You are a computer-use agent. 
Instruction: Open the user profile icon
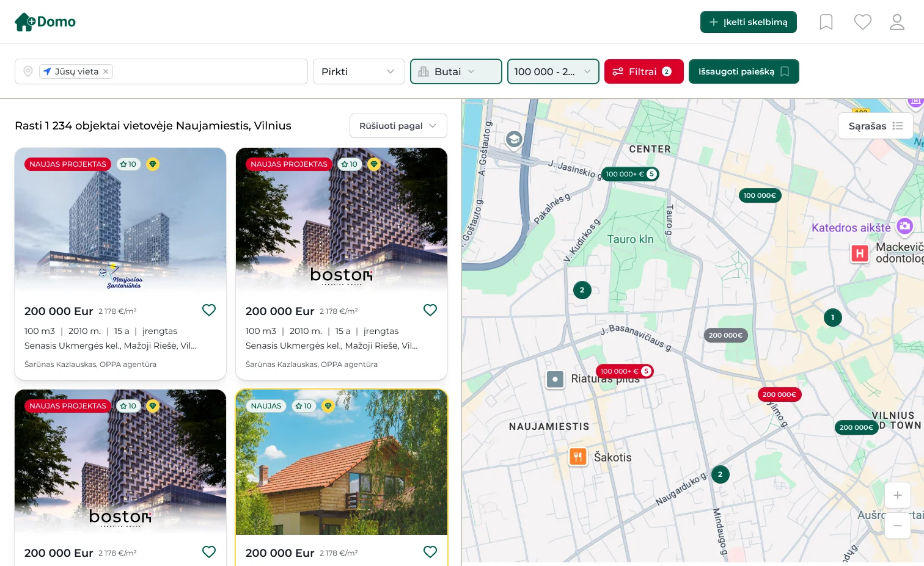[x=897, y=22]
